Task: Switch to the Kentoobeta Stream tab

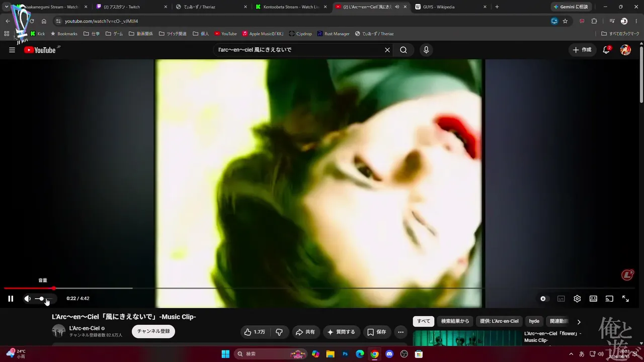Action: 292,7
